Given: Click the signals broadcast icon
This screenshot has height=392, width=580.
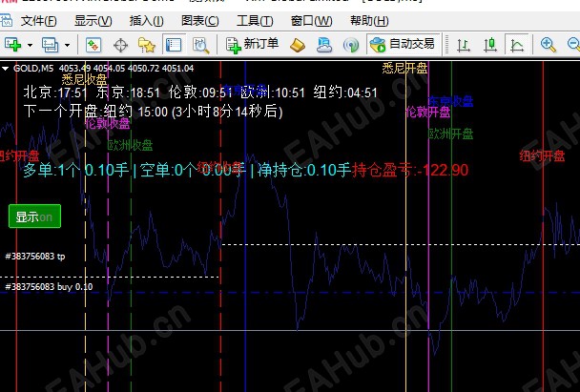Looking at the screenshot, I should (351, 45).
